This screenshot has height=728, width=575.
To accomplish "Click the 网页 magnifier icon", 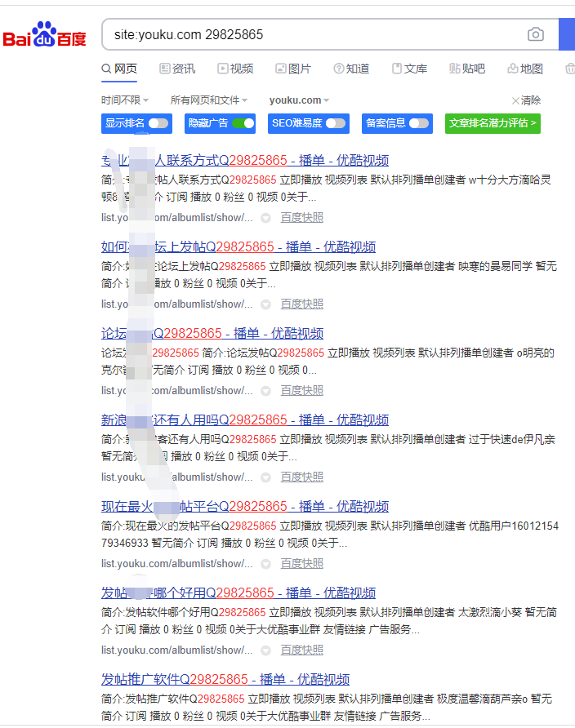I will [x=106, y=69].
